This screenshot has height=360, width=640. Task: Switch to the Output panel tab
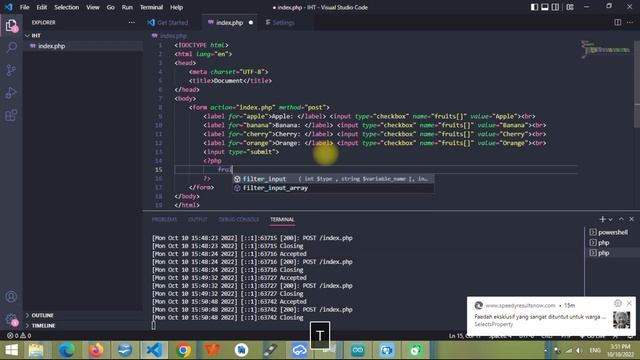(x=198, y=220)
